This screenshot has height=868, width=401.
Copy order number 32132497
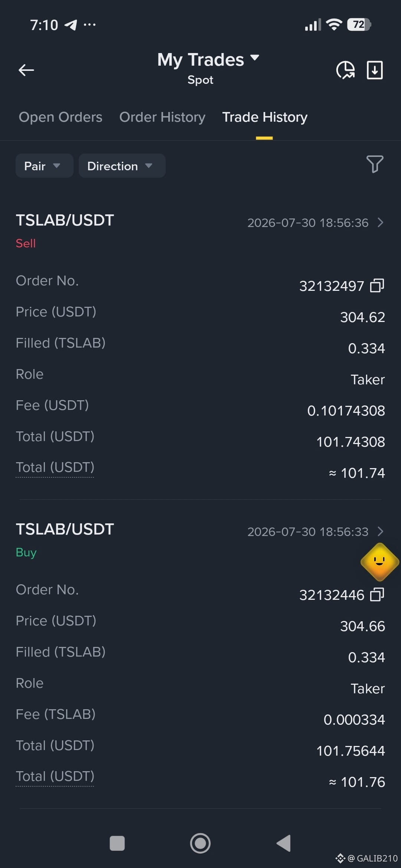pos(377,286)
